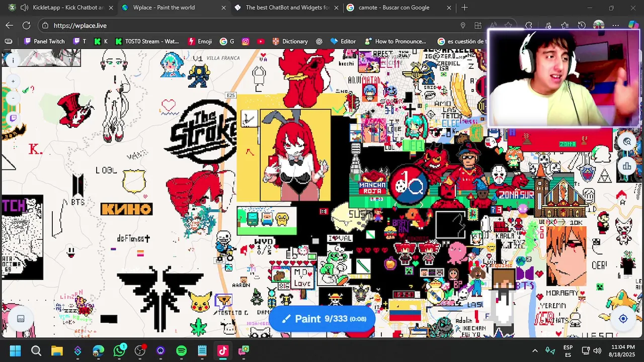The image size is (644, 362).
Task: Click the Paint 9/333 button
Action: 323,319
